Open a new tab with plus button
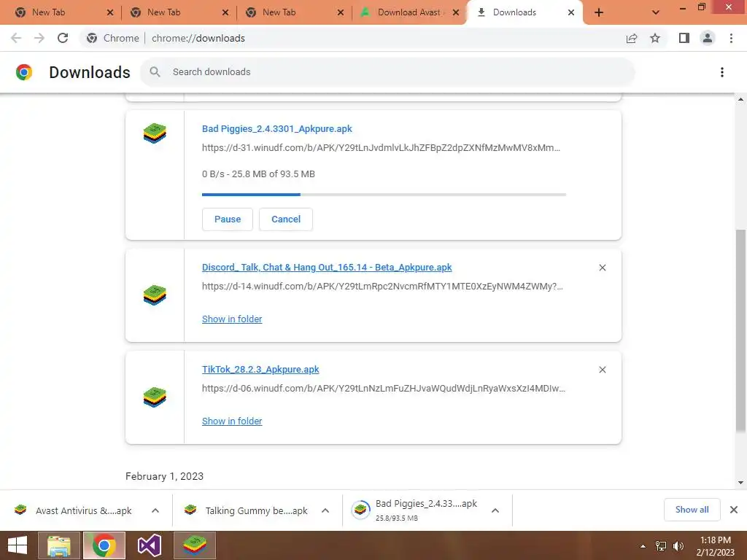Screen dimensions: 747x560 pos(599,12)
